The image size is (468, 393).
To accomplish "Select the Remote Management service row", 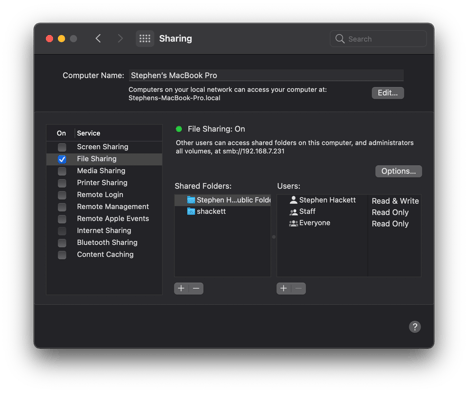I will (x=104, y=207).
